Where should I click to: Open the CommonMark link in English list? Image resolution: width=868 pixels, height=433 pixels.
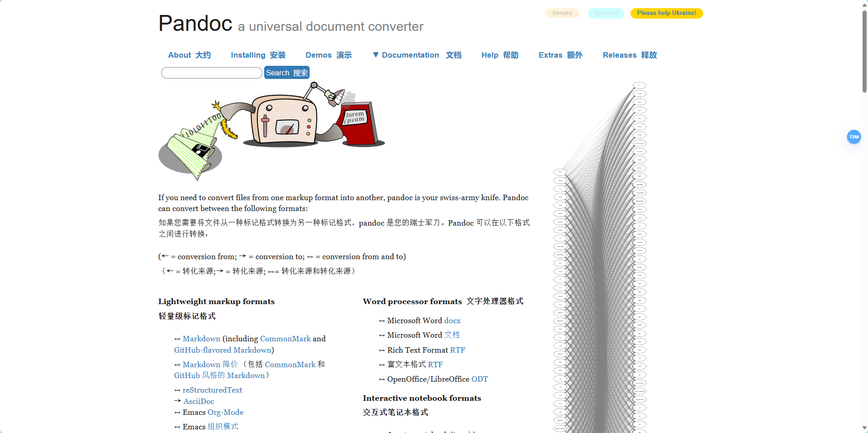point(285,339)
